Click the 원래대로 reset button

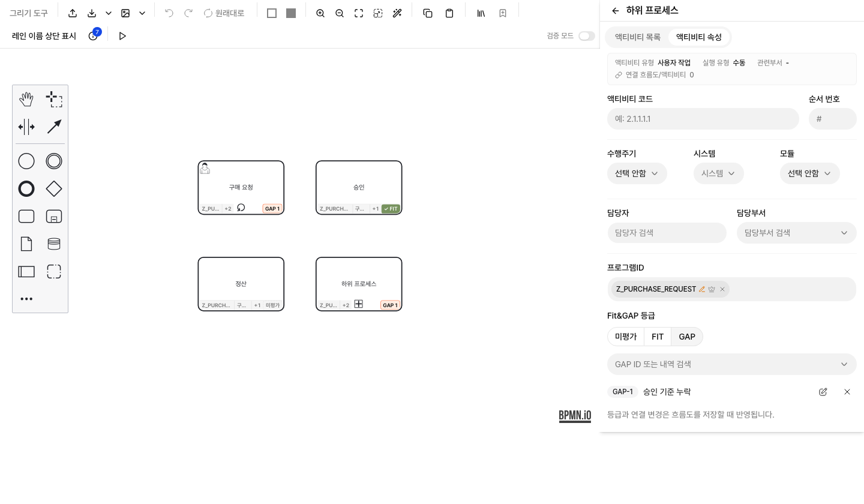pos(224,13)
